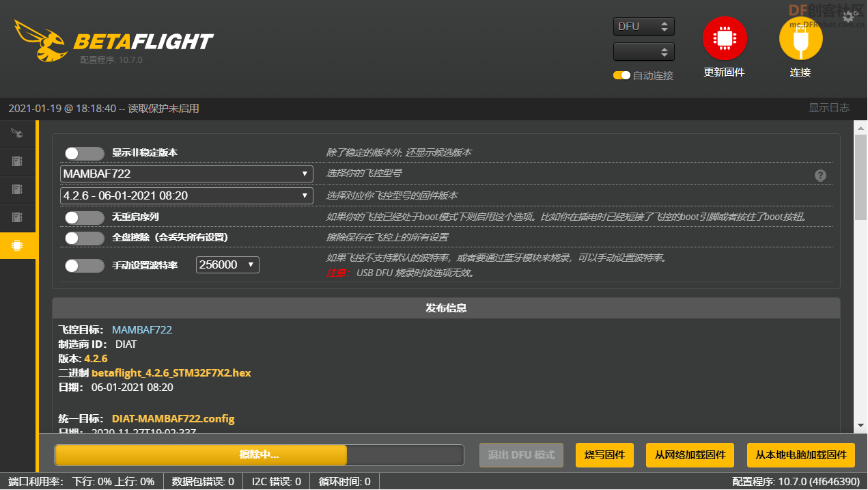
Task: Click the 发布信息 panel header
Action: pyautogui.click(x=446, y=308)
